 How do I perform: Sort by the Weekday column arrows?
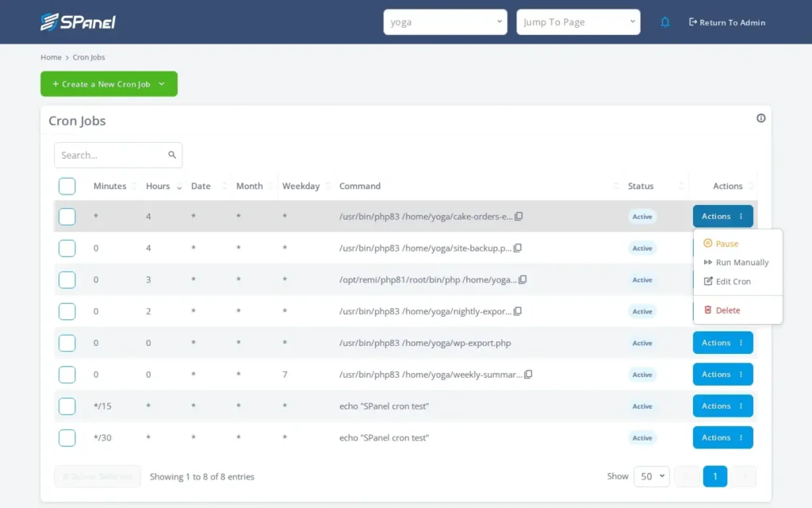[327, 186]
